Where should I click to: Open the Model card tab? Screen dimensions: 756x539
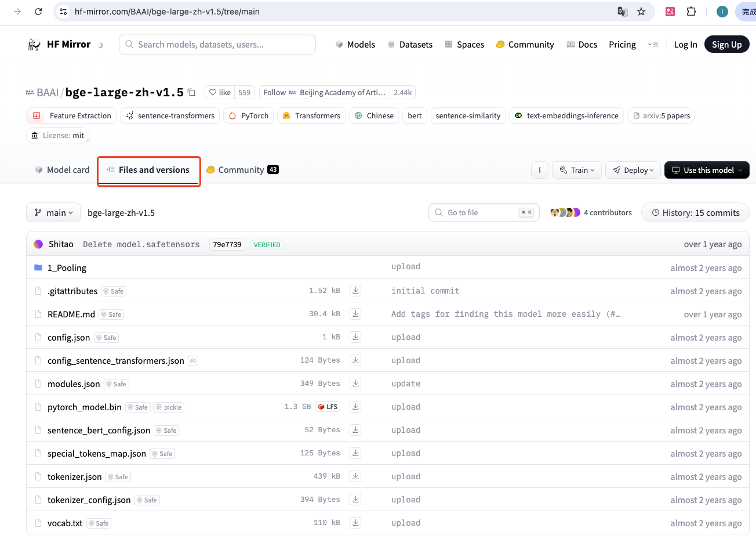[x=63, y=170]
